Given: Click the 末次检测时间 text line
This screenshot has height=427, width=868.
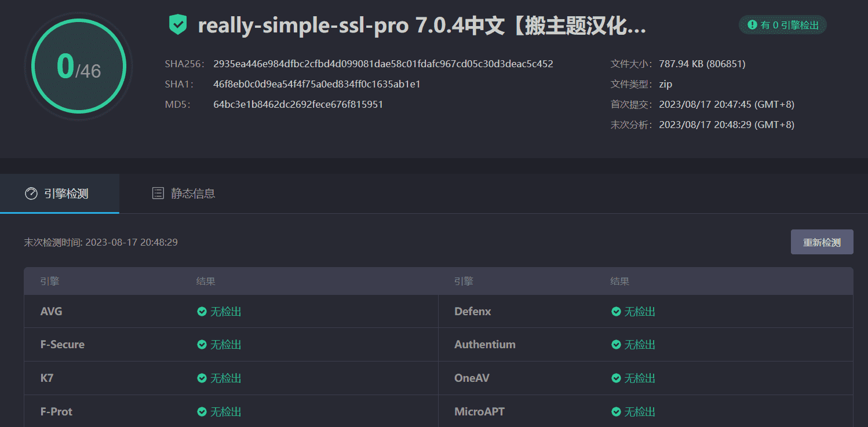Looking at the screenshot, I should point(101,242).
